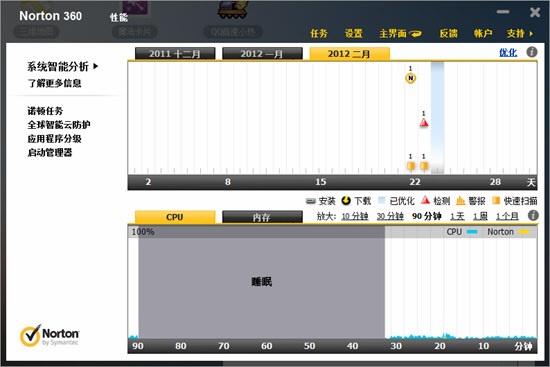Switch to the 2012 一月 tab
Image resolution: width=550 pixels, height=367 pixels.
[262, 54]
